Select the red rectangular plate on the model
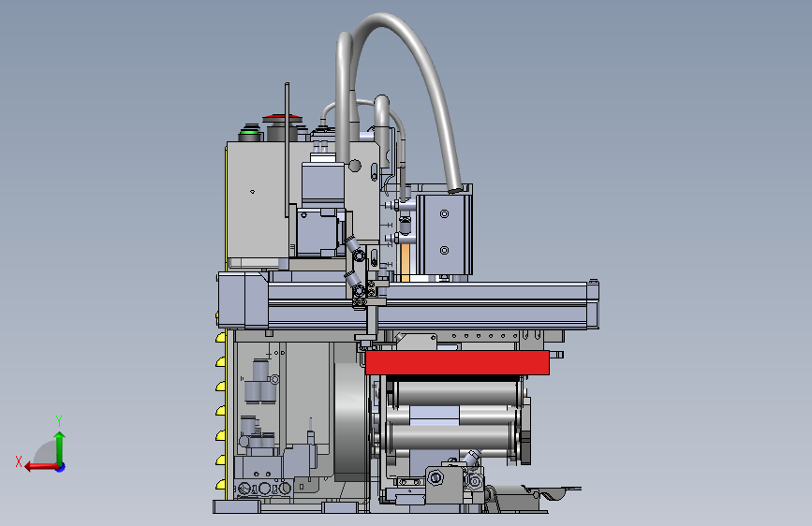The image size is (812, 526). point(457,362)
